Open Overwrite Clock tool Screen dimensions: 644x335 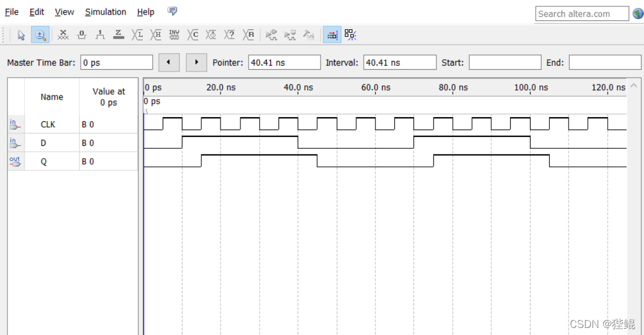pos(211,35)
